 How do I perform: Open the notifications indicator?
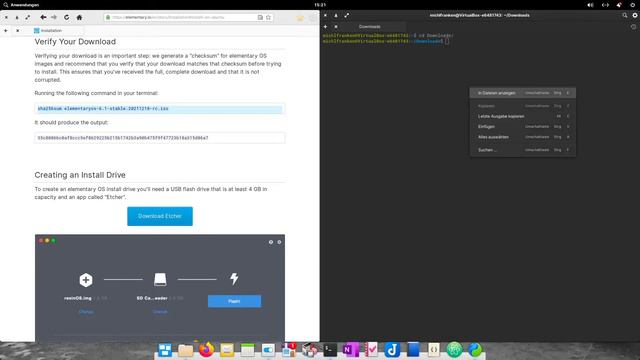pyautogui.click(x=619, y=5)
